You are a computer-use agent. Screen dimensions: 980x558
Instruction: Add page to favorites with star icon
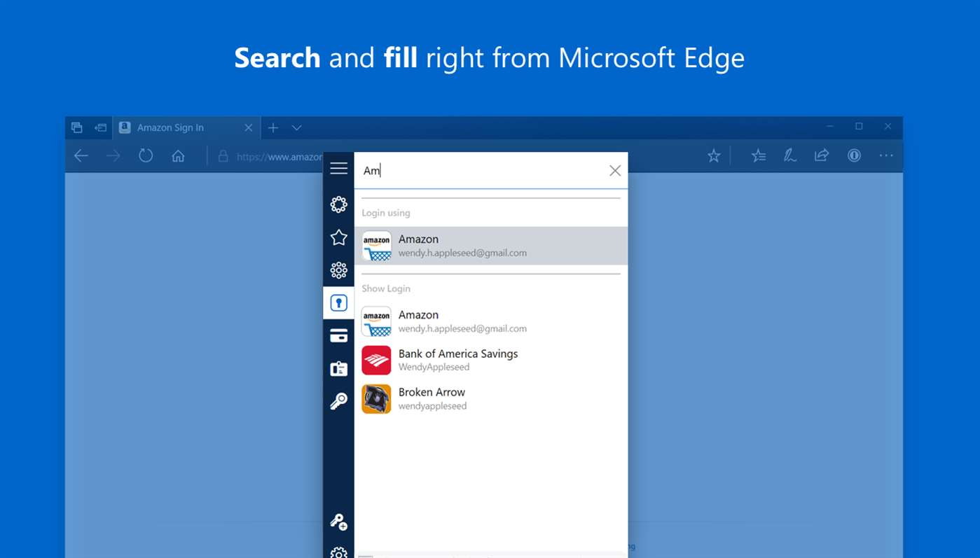713,155
